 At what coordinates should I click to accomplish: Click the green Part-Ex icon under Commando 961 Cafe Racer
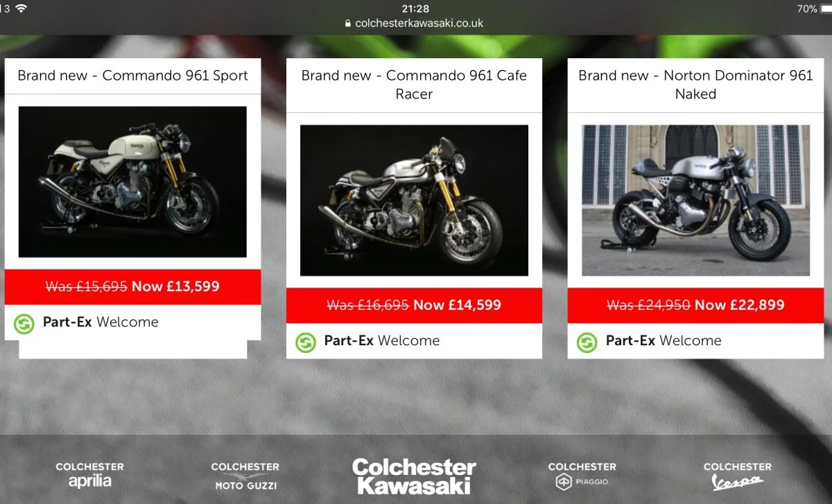(x=306, y=342)
